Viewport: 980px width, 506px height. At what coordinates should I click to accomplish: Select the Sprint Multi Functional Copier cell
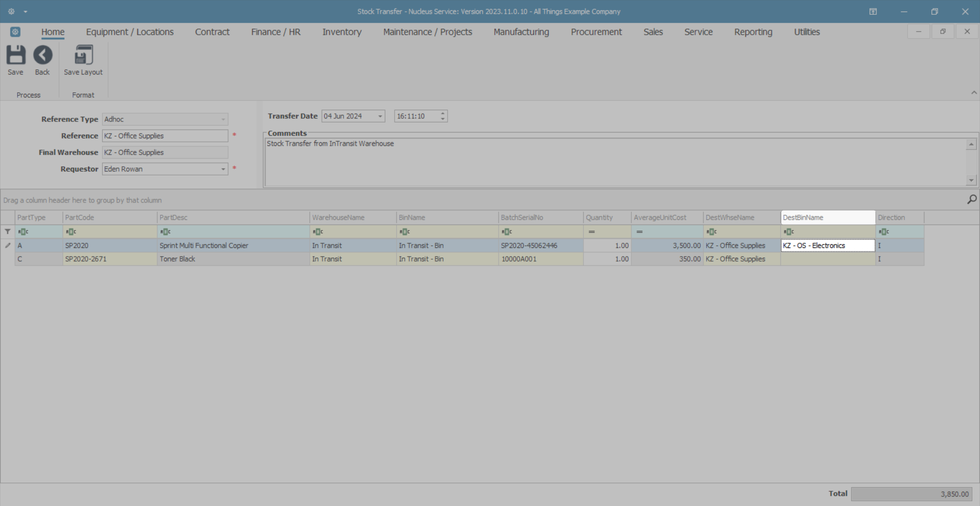click(x=233, y=245)
